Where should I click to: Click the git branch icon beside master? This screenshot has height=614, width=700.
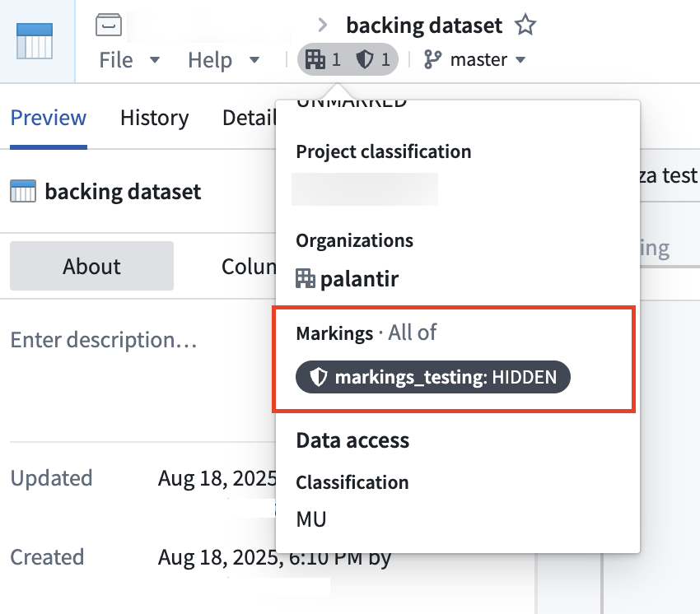pos(432,59)
